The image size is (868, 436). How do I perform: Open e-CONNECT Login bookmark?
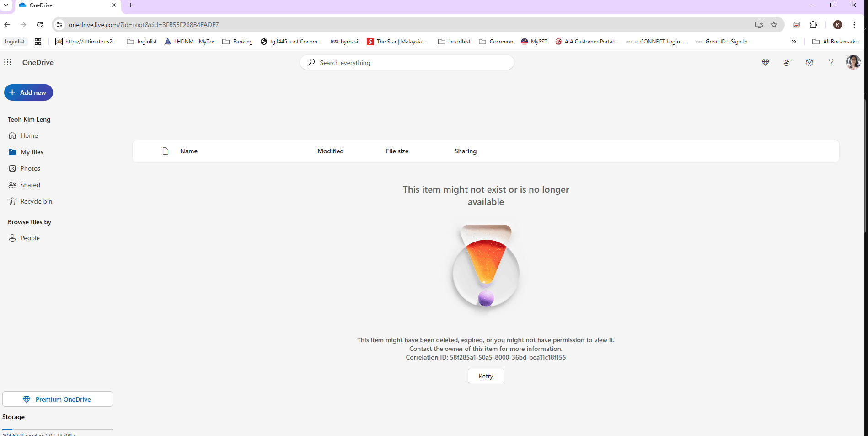(657, 42)
